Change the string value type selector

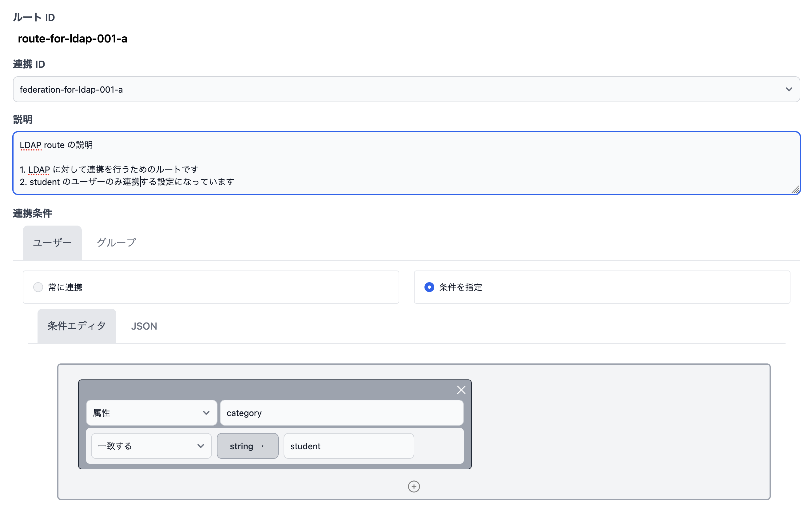click(248, 446)
